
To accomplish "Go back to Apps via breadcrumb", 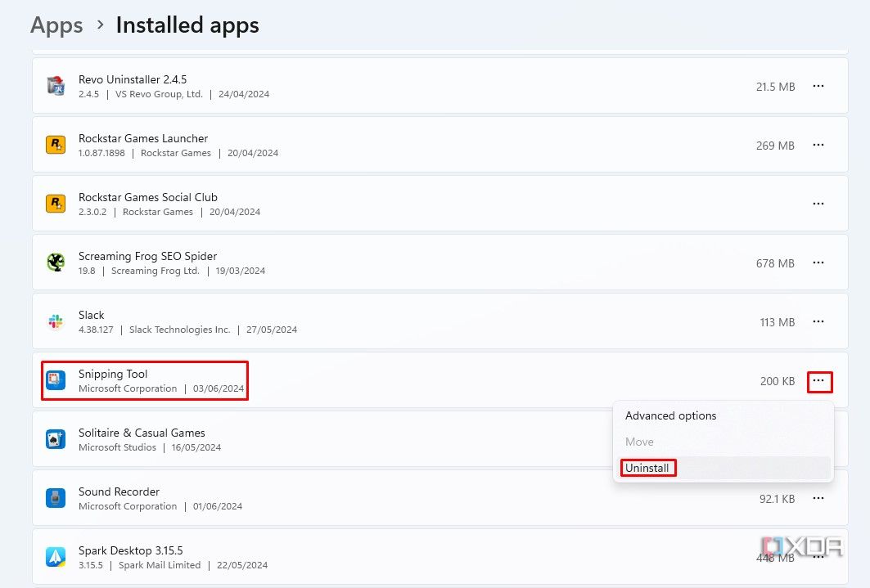I will pos(56,25).
